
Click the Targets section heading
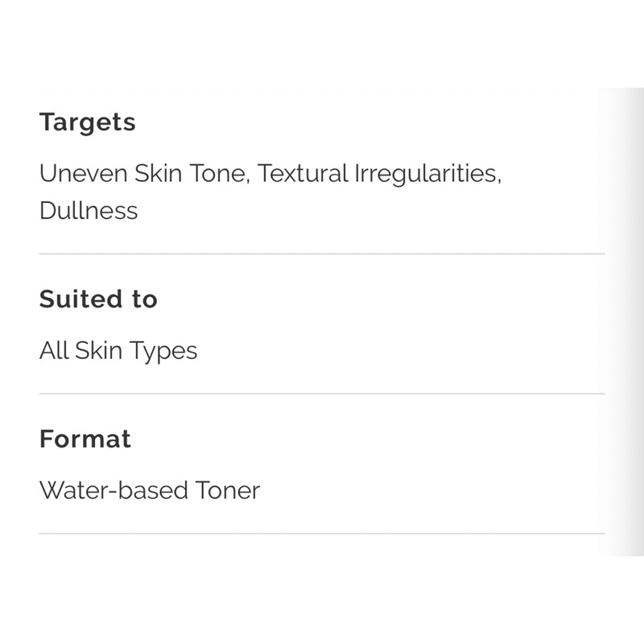pyautogui.click(x=87, y=122)
